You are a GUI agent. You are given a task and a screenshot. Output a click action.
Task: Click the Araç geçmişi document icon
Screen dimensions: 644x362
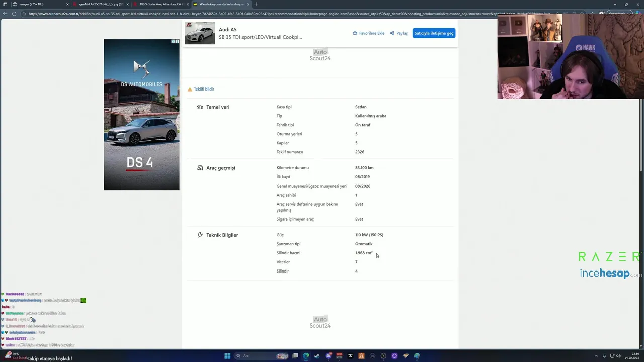pos(200,168)
